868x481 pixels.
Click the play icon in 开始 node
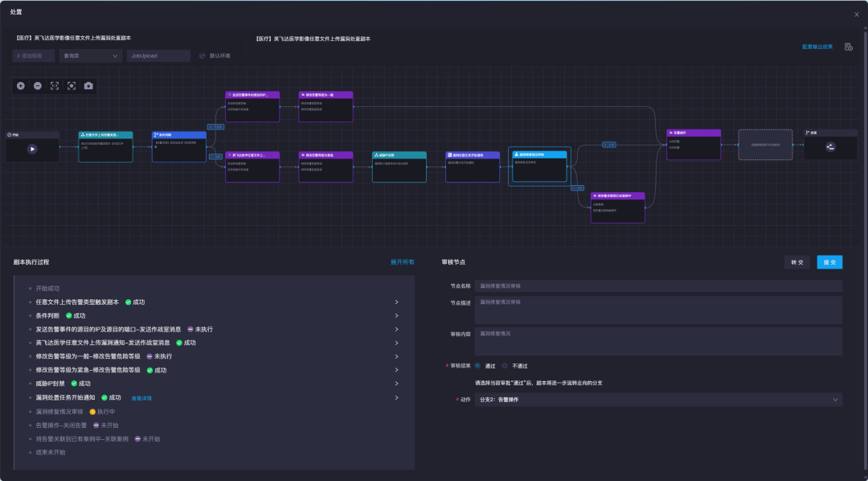coord(32,149)
